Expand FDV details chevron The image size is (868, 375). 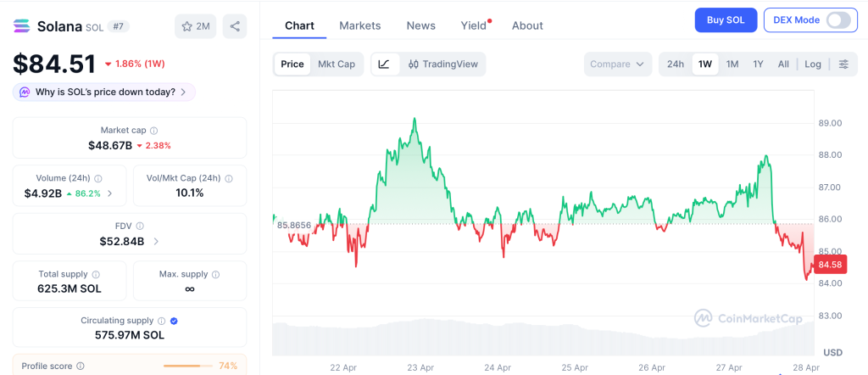point(155,242)
